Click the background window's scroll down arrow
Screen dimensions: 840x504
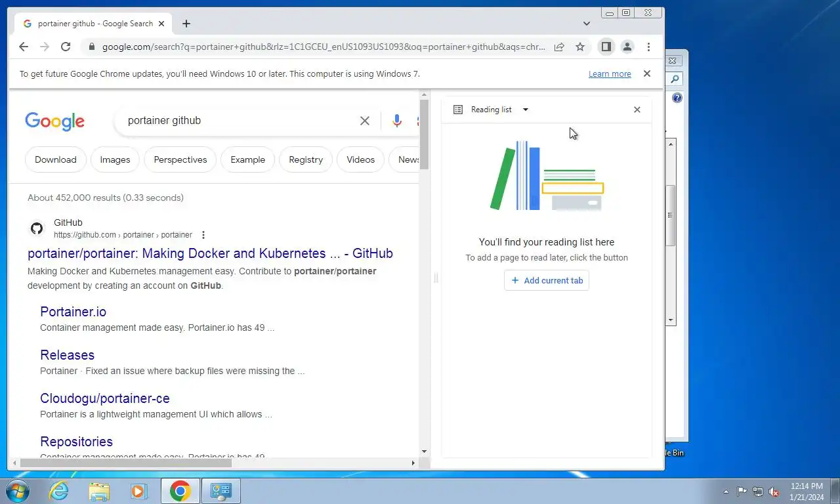pos(671,320)
